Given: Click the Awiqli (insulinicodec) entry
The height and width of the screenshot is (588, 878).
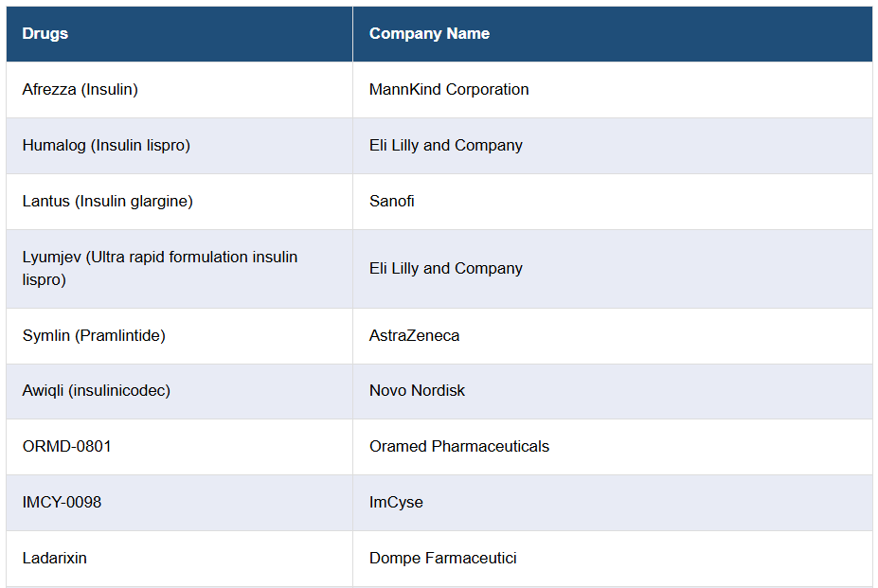Looking at the screenshot, I should [x=97, y=391].
